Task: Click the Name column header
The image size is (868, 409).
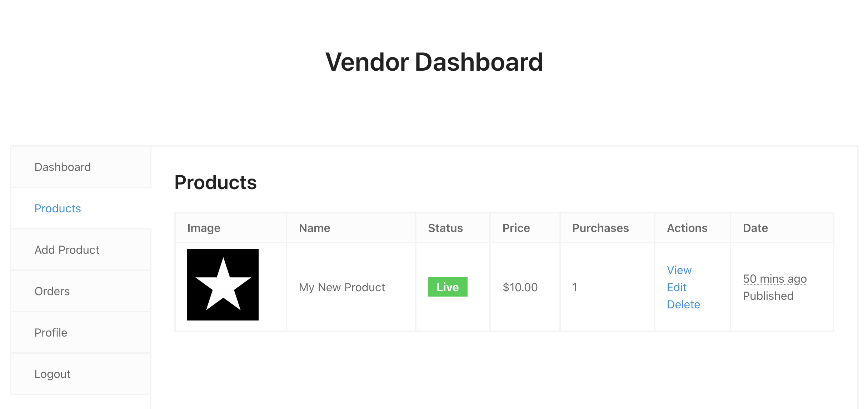Action: pos(314,228)
